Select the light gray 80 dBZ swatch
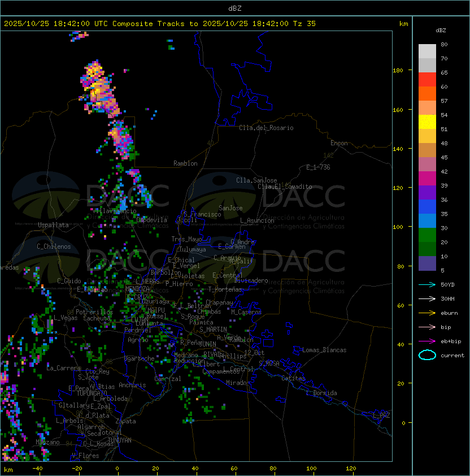Image resolution: width=470 pixels, height=476 pixels. point(427,51)
